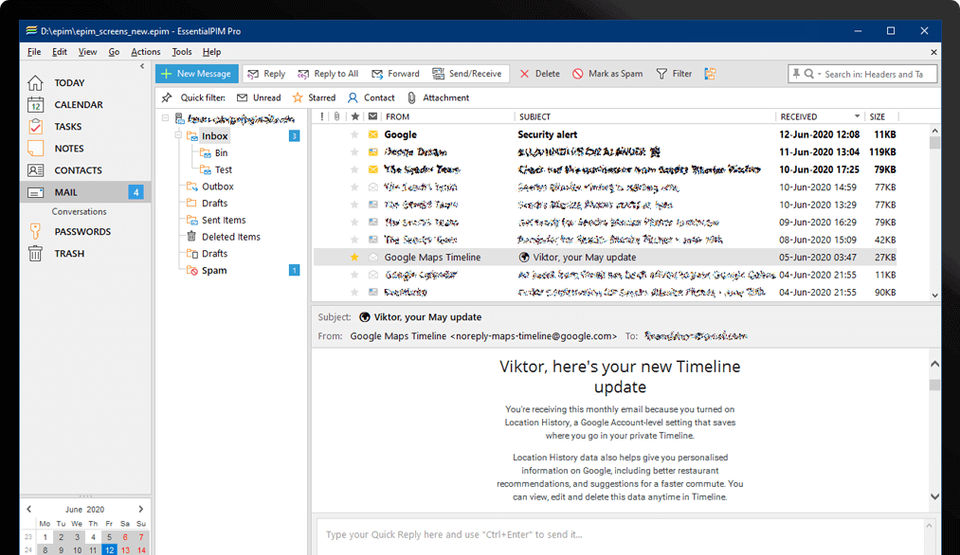Toggle star on Google Security alert email
Viewport: 960px width, 555px height.
tap(354, 135)
